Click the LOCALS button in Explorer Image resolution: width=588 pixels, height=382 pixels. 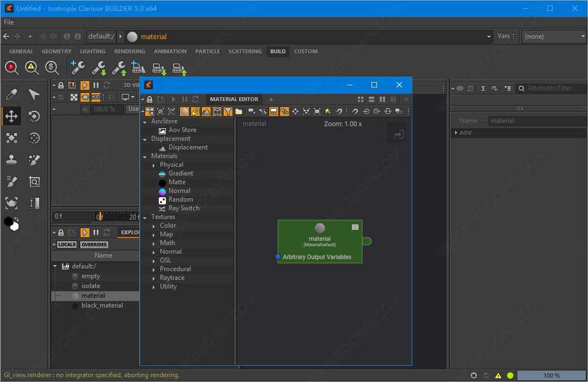coord(67,245)
